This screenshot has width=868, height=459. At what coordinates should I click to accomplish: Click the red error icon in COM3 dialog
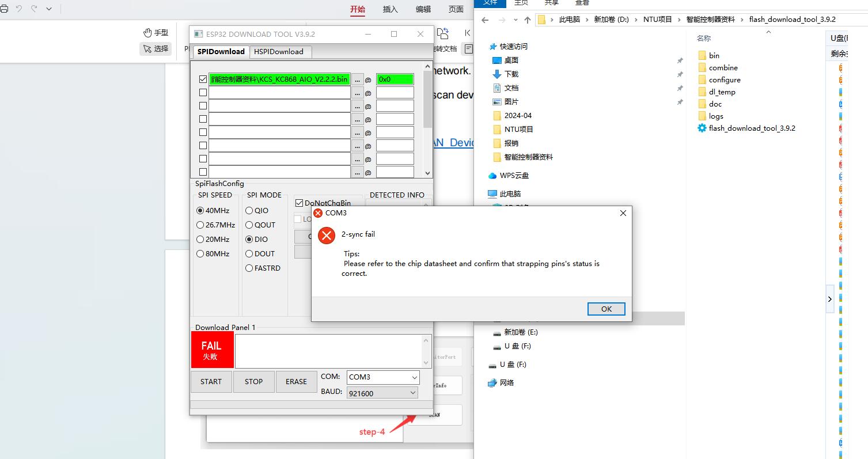[x=327, y=235]
